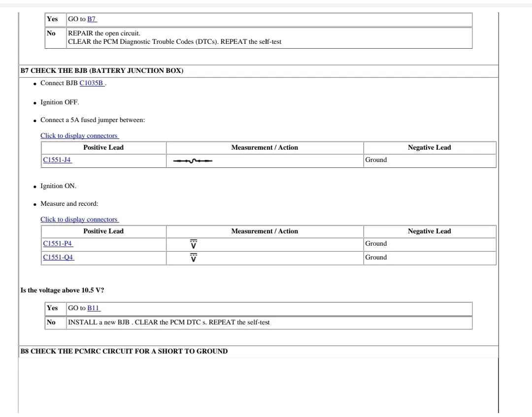Select the Ground cell in C1551-Q4 row
The width and height of the screenshot is (532, 417).
point(376,257)
